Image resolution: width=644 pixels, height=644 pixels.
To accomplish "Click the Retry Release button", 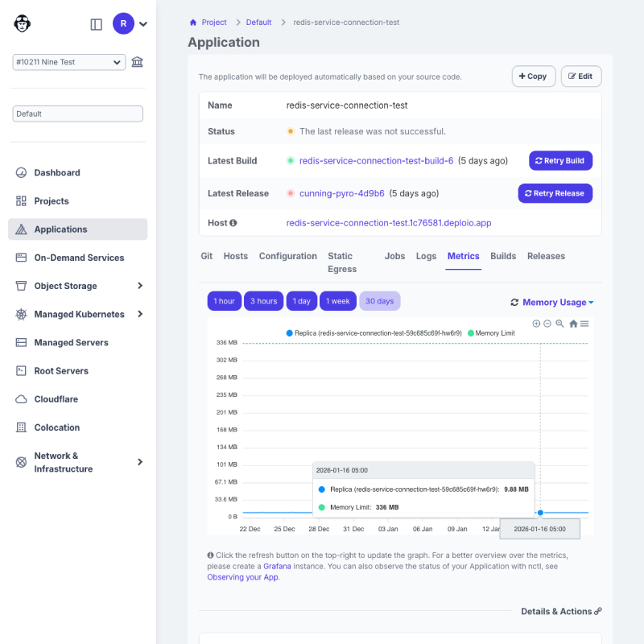I will click(555, 193).
